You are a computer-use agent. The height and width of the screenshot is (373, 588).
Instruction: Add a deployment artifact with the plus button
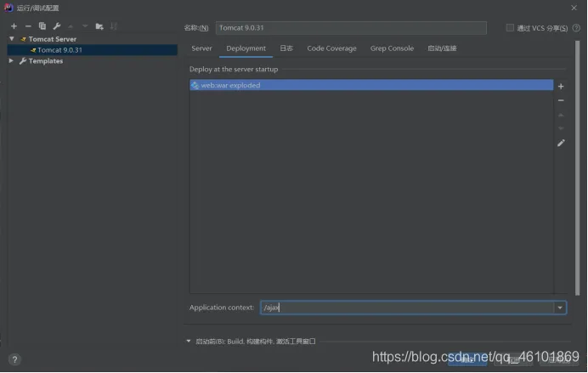561,86
